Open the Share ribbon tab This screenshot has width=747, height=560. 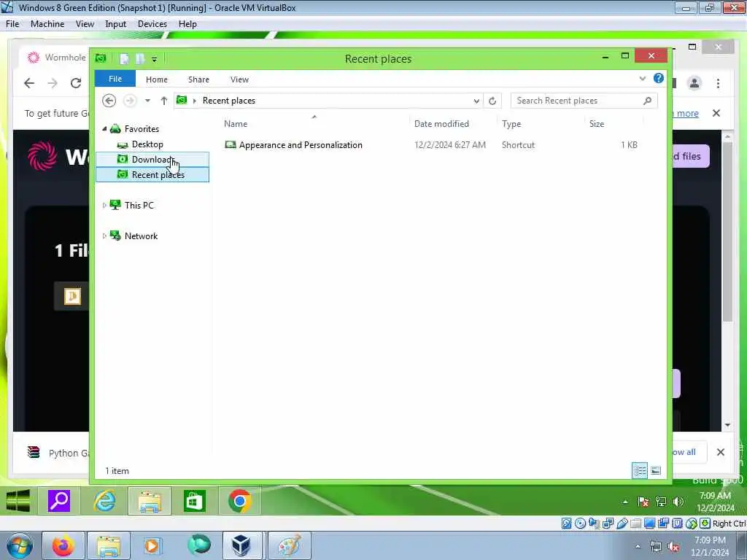pyautogui.click(x=198, y=79)
